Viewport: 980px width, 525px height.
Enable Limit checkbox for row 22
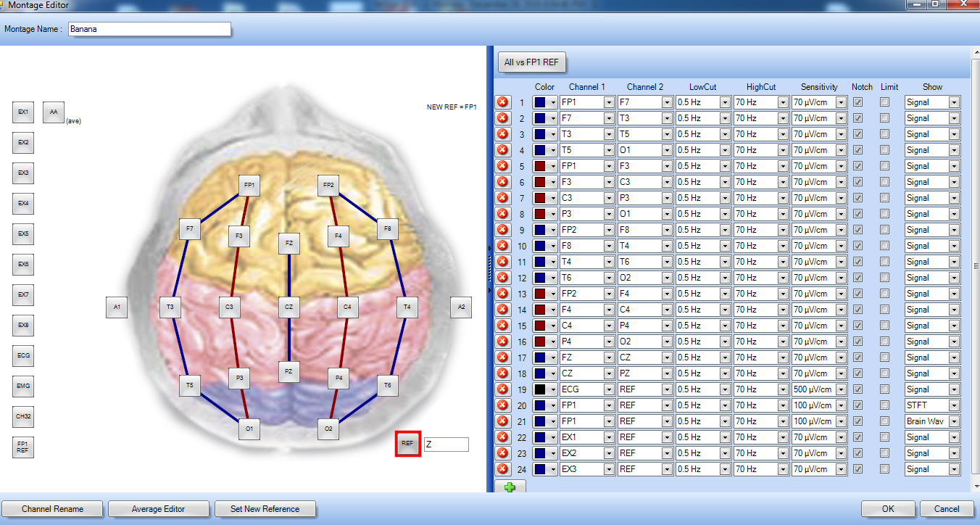(884, 437)
